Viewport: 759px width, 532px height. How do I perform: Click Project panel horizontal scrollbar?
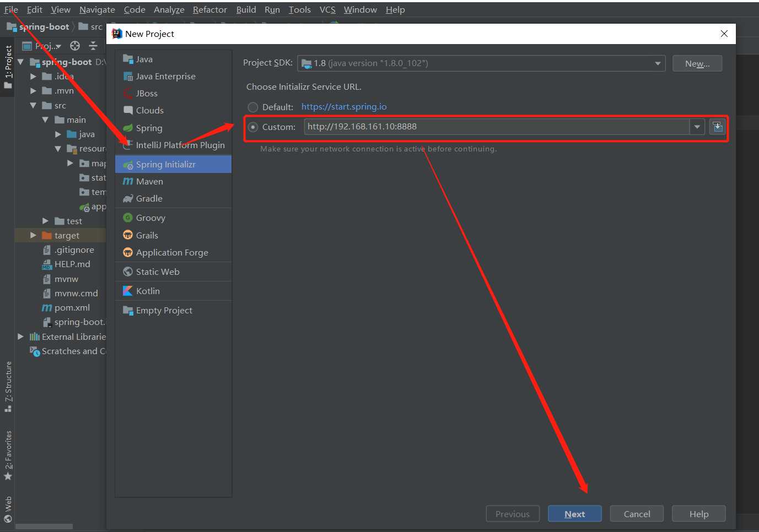point(44,526)
